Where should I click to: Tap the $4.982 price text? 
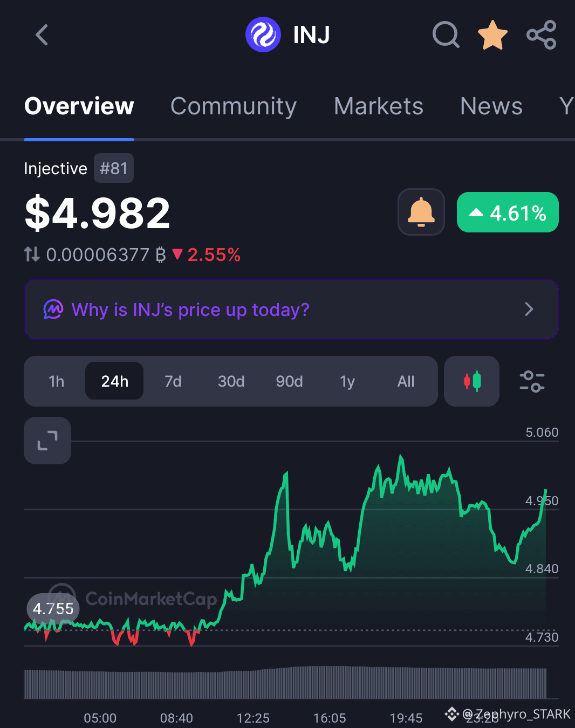98,213
